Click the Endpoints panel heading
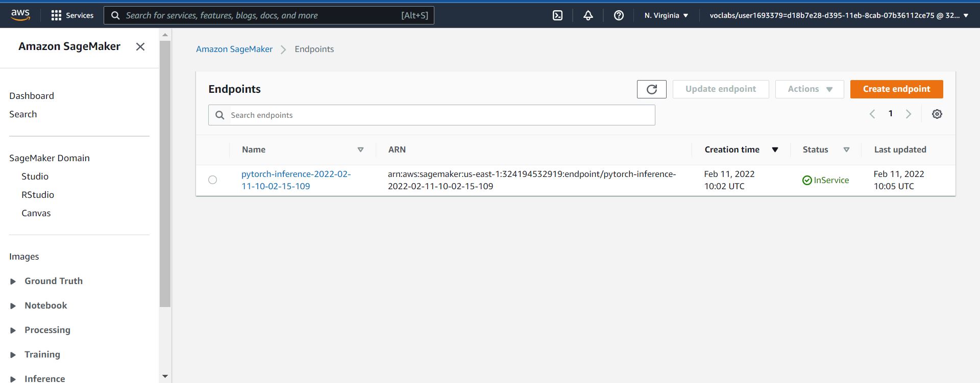The height and width of the screenshot is (383, 980). pyautogui.click(x=234, y=89)
